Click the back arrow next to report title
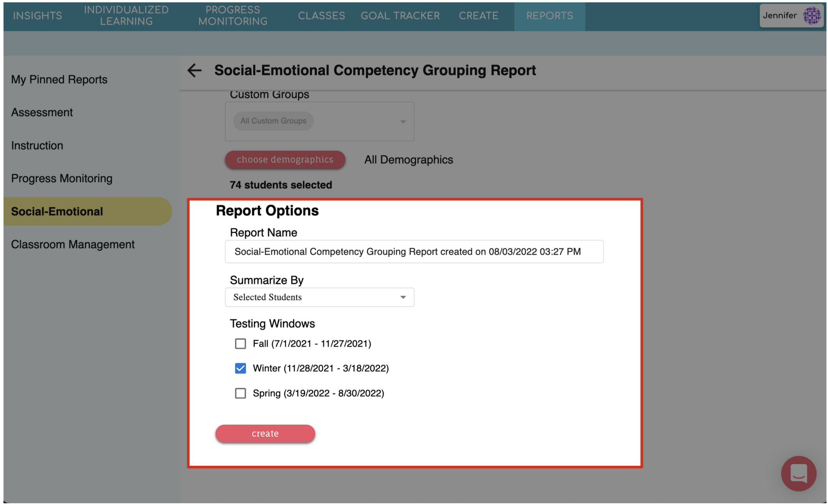The image size is (828, 504). 194,71
